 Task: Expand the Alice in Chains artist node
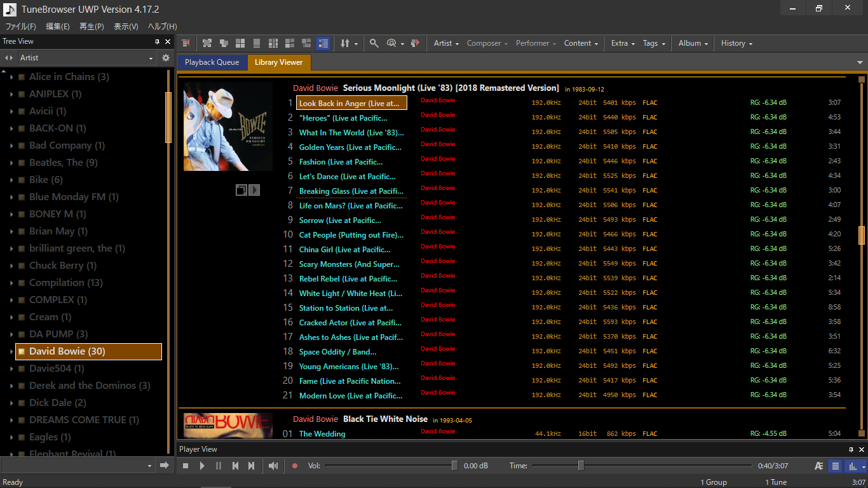pyautogui.click(x=11, y=77)
